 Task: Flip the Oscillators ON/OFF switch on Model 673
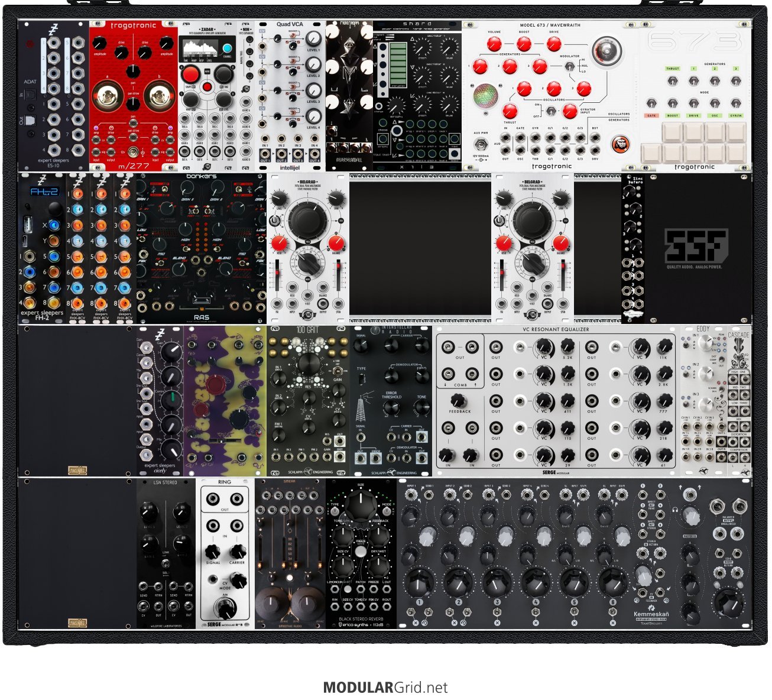coord(550,111)
